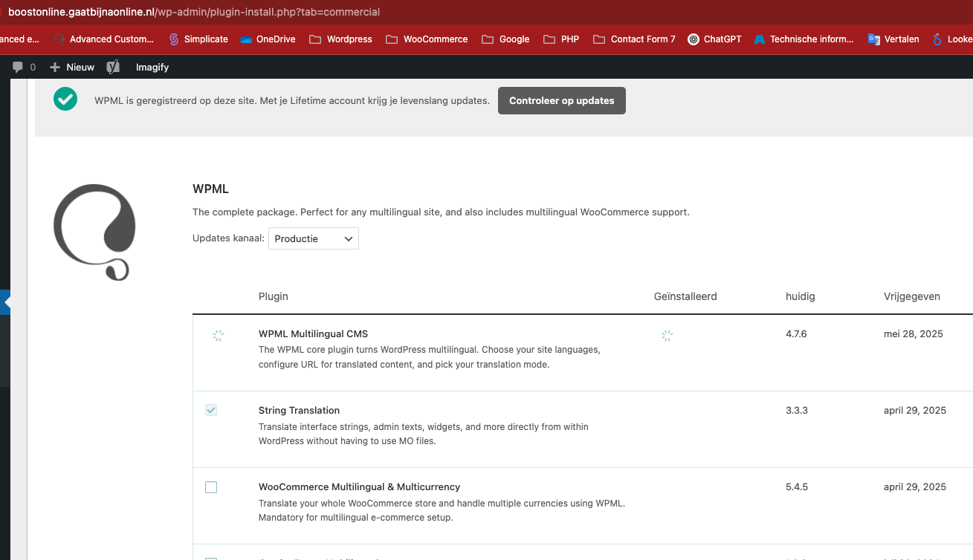The width and height of the screenshot is (973, 560).
Task: Click the browser address bar URL
Action: [x=194, y=12]
